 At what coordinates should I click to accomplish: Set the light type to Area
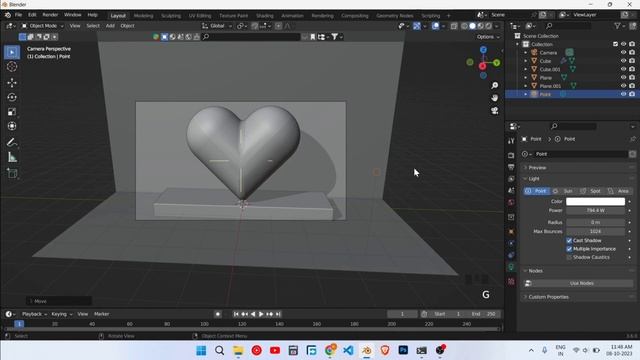[x=619, y=191]
